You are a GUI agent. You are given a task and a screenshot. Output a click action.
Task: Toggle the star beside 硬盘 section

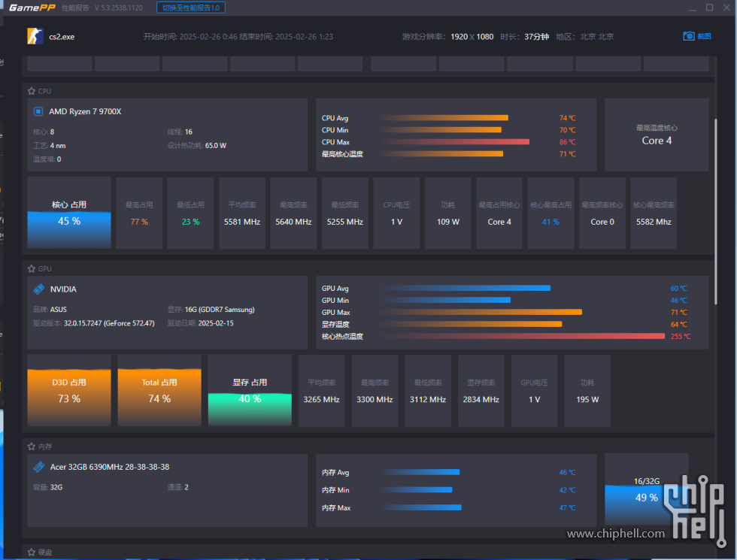pos(32,552)
